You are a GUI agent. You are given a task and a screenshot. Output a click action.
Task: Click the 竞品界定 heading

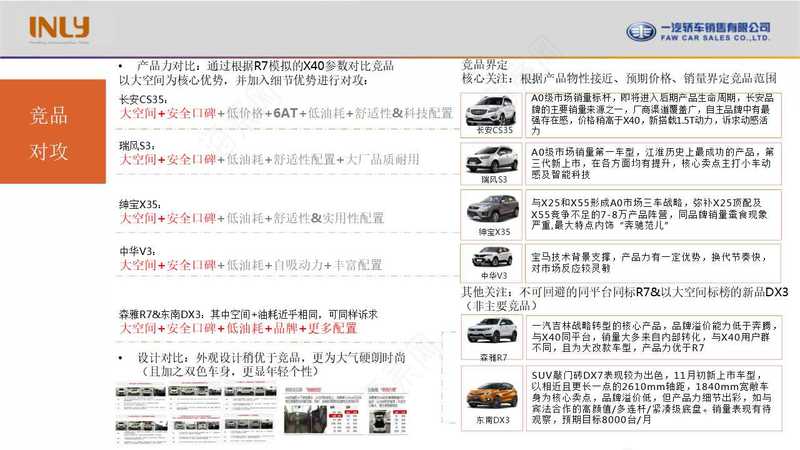[x=485, y=64]
